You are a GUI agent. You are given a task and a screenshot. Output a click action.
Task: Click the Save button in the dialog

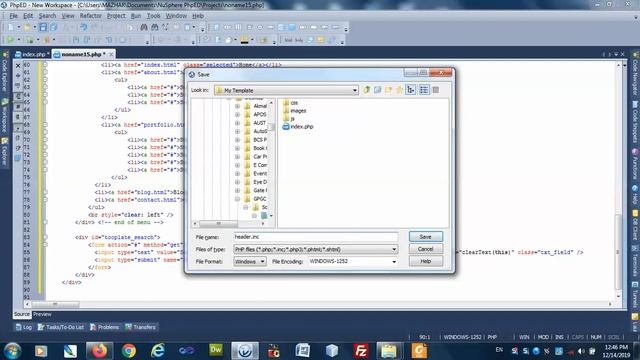pyautogui.click(x=425, y=237)
